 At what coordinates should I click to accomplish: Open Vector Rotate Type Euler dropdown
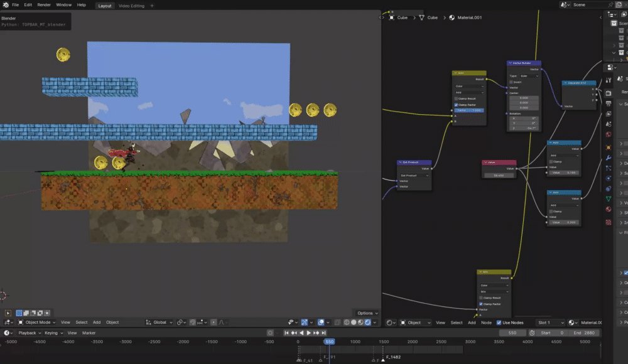pos(529,76)
